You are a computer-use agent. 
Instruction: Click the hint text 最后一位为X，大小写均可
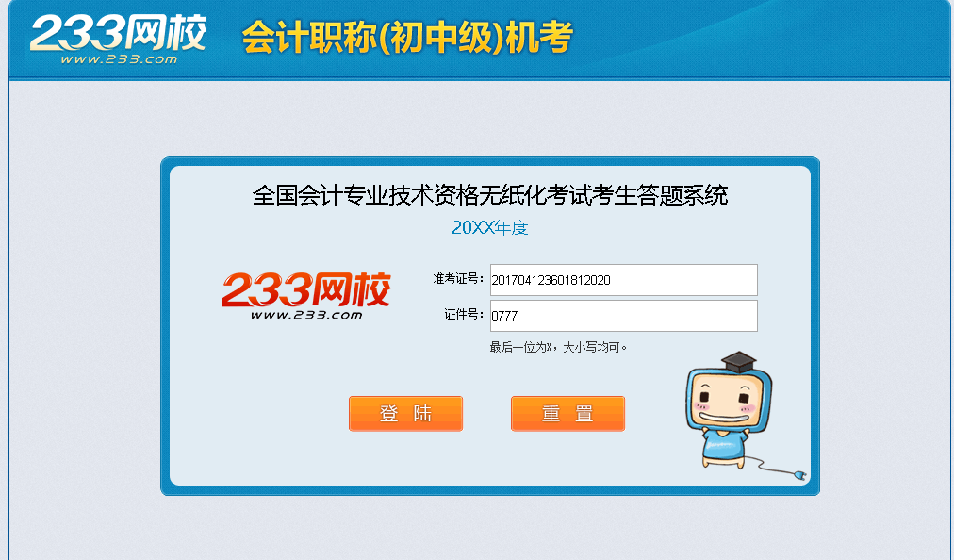(x=558, y=347)
